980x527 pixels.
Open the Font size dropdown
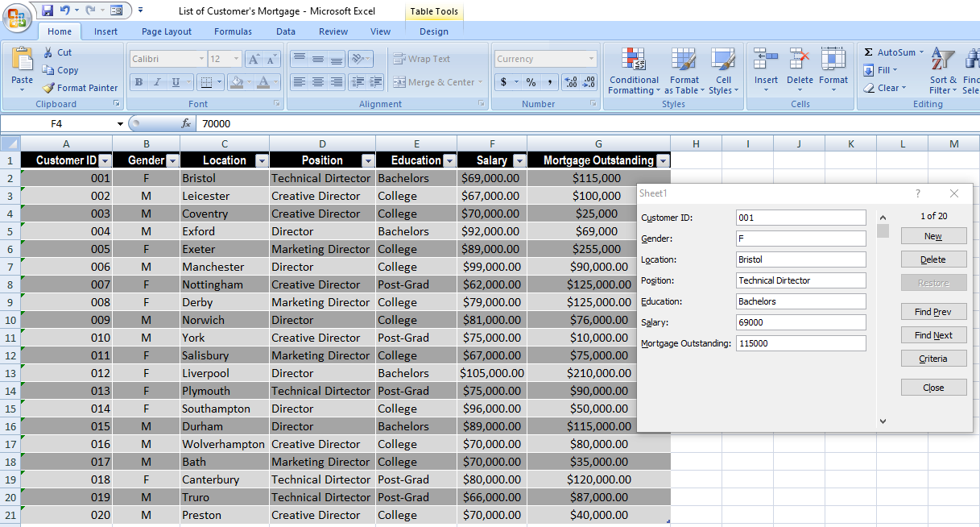236,59
